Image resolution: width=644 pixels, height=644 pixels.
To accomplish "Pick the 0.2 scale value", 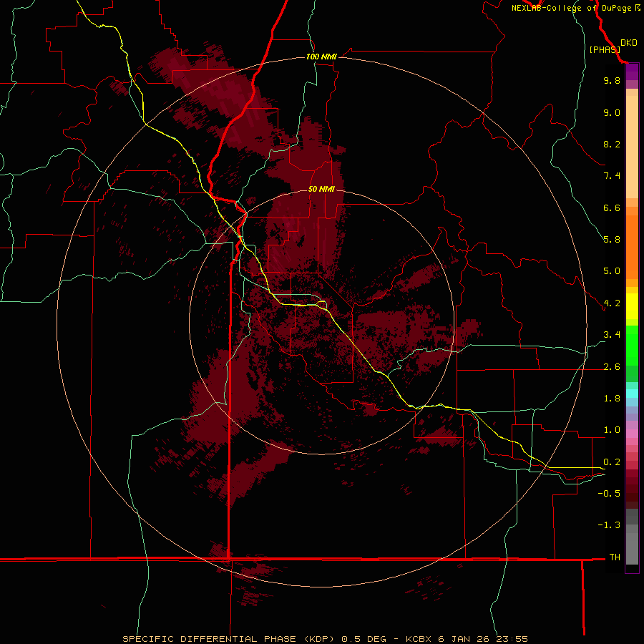I will 612,462.
